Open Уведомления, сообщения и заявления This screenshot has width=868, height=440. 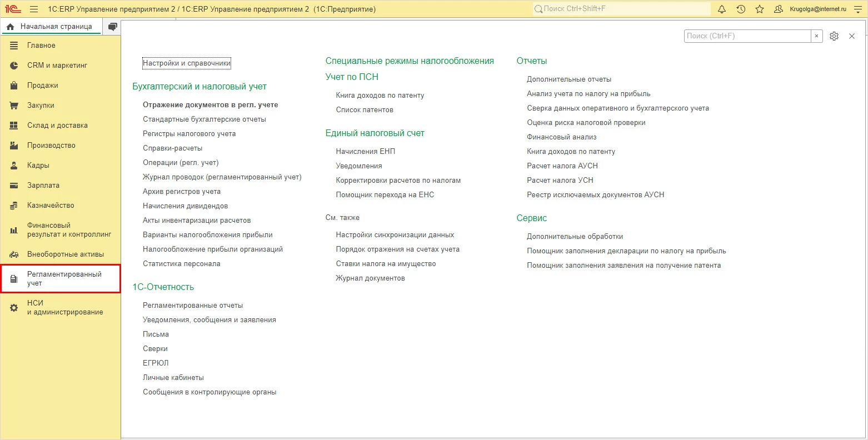click(209, 320)
